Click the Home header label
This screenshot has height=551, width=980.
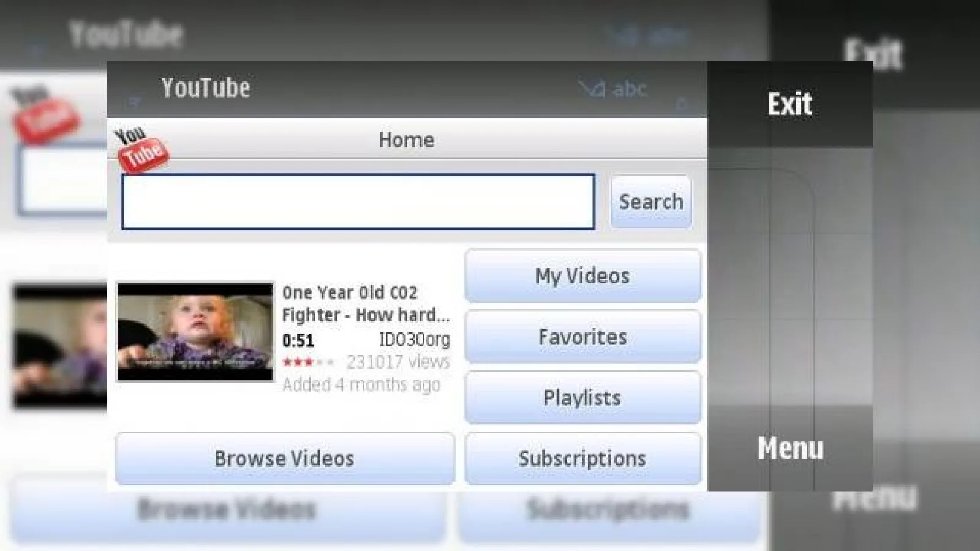406,140
